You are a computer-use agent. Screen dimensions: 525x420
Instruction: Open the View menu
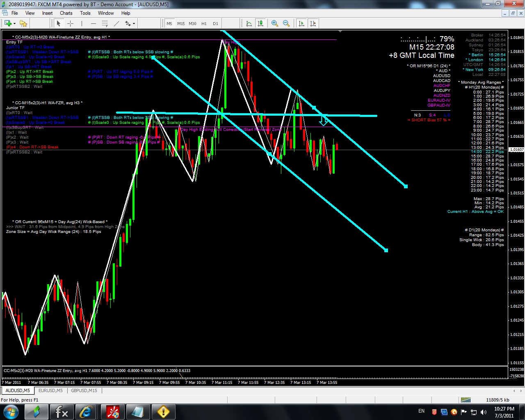coord(30,13)
